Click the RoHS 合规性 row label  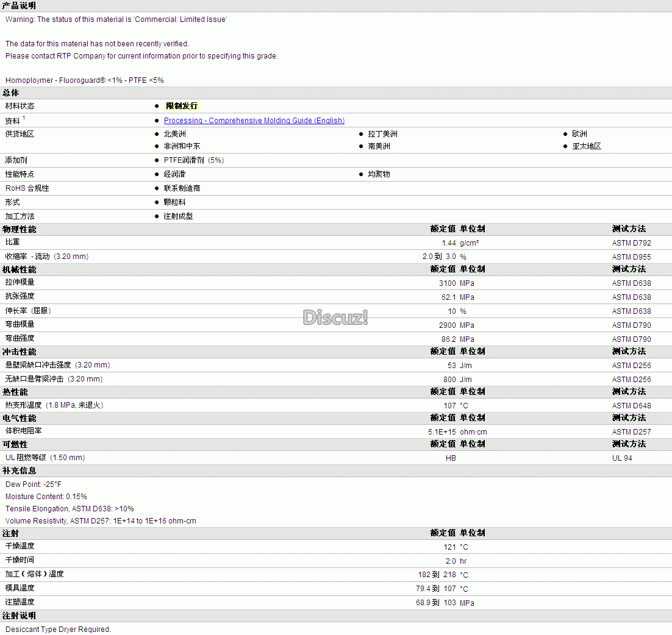point(27,188)
